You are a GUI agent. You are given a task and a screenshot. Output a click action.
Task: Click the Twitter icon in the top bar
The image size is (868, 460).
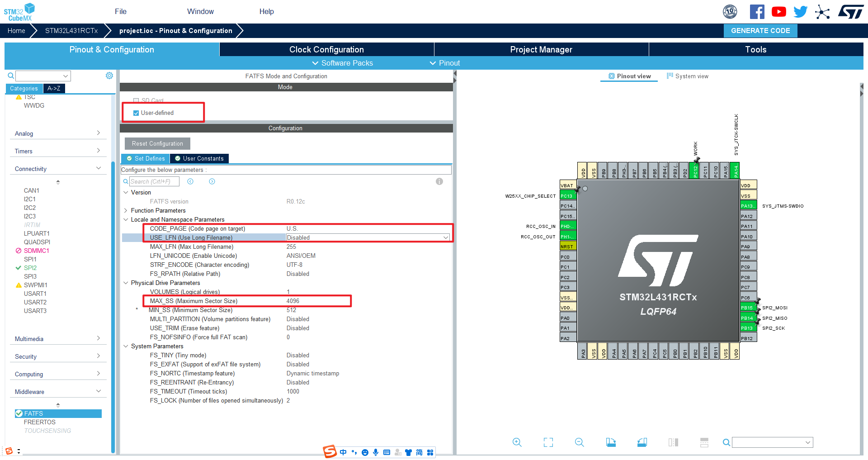(x=800, y=11)
